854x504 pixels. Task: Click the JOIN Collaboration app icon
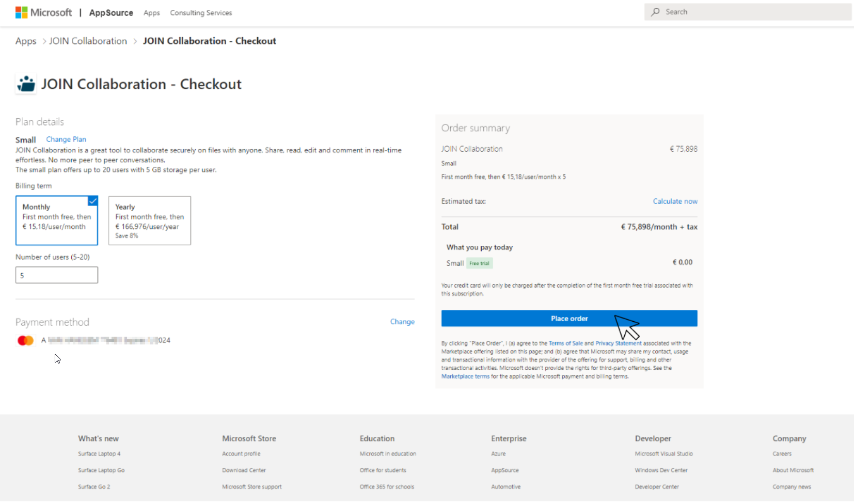(26, 84)
